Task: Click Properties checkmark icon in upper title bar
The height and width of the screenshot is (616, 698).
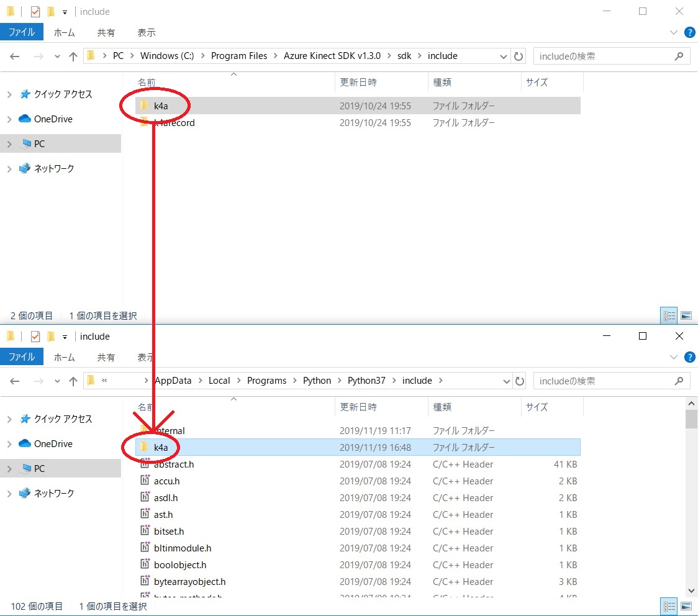Action: click(35, 12)
